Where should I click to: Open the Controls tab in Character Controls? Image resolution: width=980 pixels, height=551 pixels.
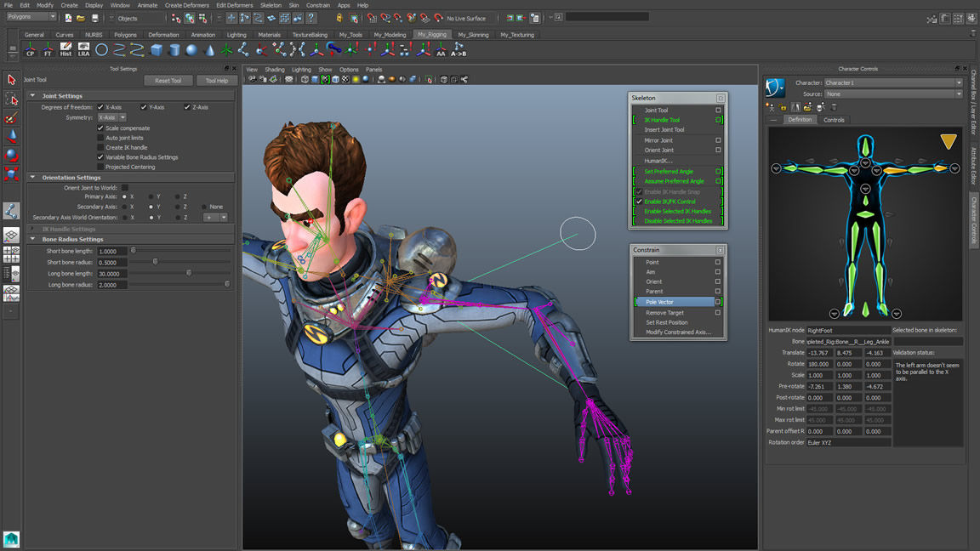point(834,120)
